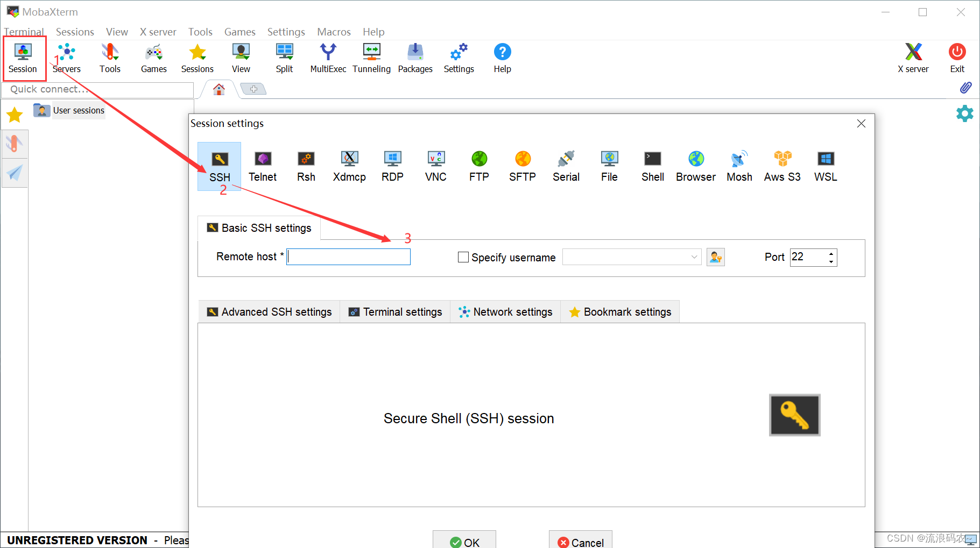Select the Xdmcp session type
Screen dimensions: 980x548
coord(349,166)
